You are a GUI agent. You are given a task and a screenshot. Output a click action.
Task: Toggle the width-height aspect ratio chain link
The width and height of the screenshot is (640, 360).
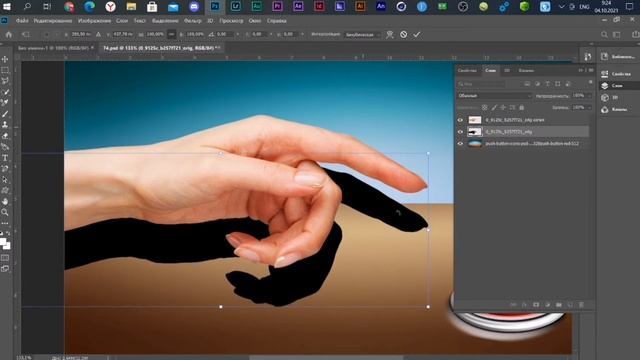pos(171,35)
